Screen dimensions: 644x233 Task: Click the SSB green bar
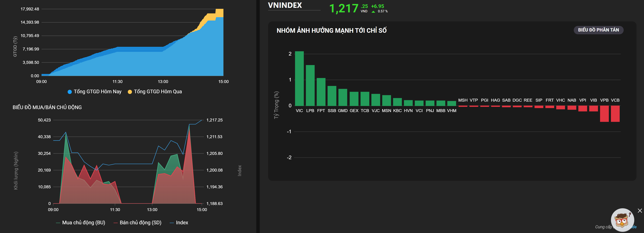click(x=332, y=96)
